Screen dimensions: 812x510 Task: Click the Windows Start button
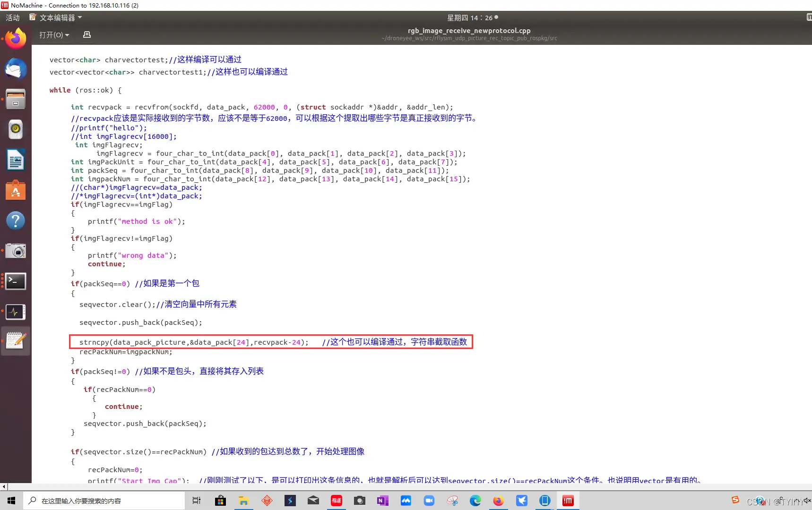pyautogui.click(x=11, y=501)
